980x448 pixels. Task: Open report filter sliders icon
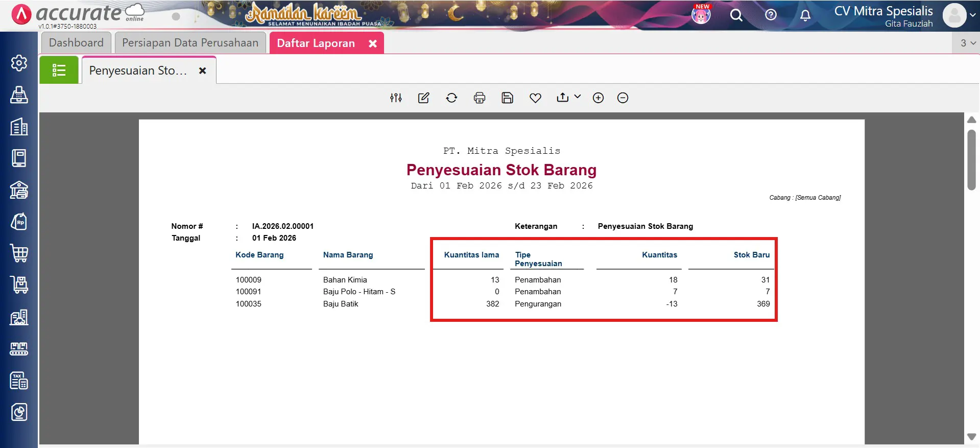(x=396, y=98)
